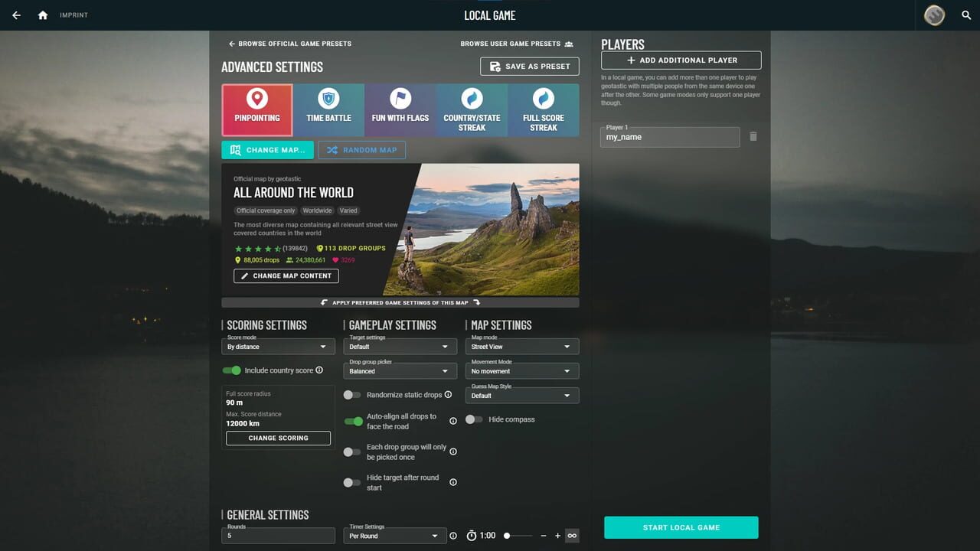Turn off Auto-align all drops toggle
Viewport: 980px width, 551px height.
pos(353,421)
